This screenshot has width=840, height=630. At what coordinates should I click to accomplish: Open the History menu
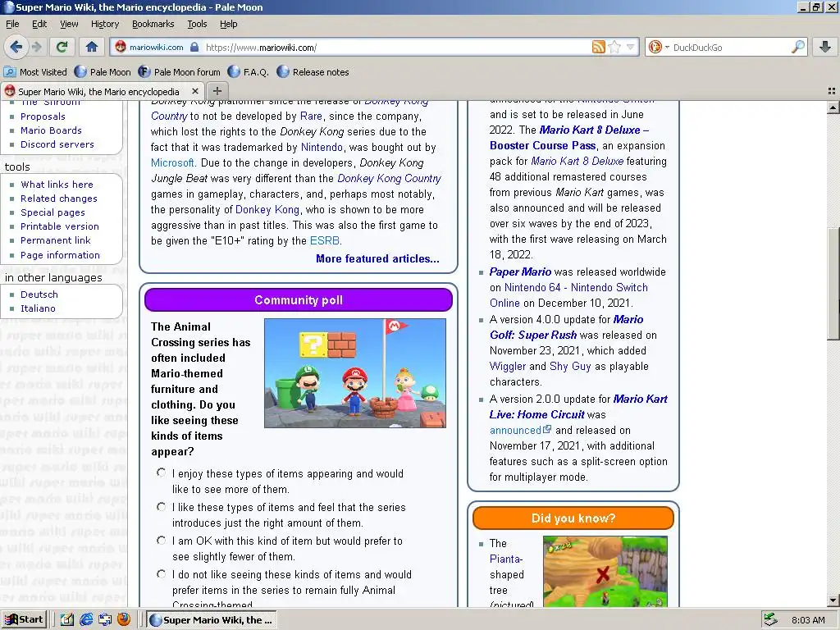[104, 24]
